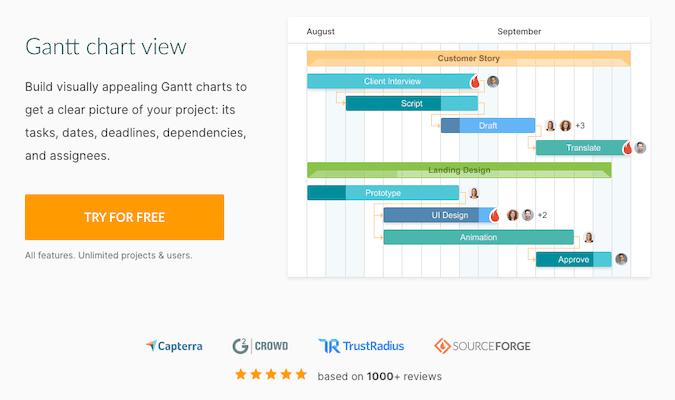Viewport: 675px width, 400px height.
Task: Open the Capterra logo link
Action: [x=174, y=346]
